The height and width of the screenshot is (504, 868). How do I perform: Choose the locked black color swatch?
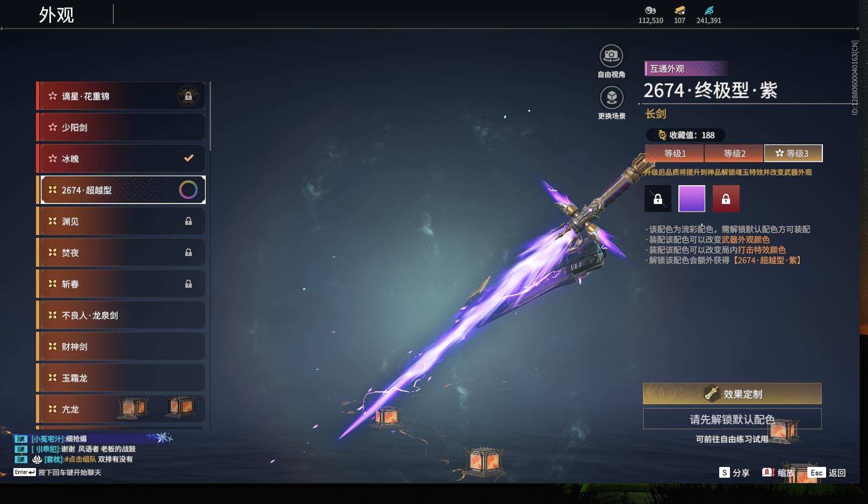pos(658,199)
